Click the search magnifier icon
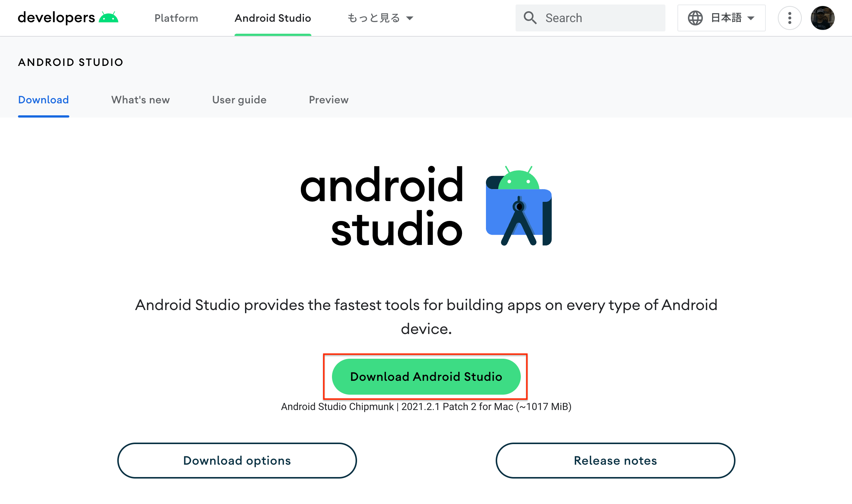The image size is (852, 504). point(530,18)
